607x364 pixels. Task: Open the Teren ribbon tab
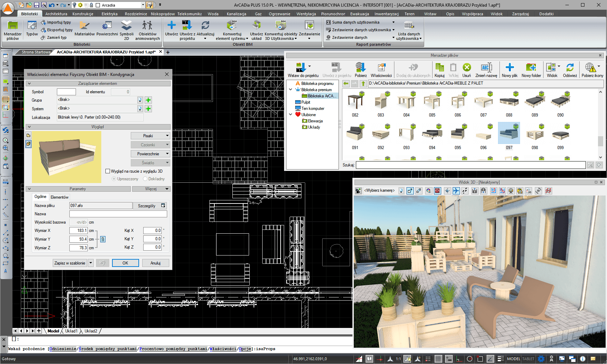pyautogui.click(x=409, y=14)
